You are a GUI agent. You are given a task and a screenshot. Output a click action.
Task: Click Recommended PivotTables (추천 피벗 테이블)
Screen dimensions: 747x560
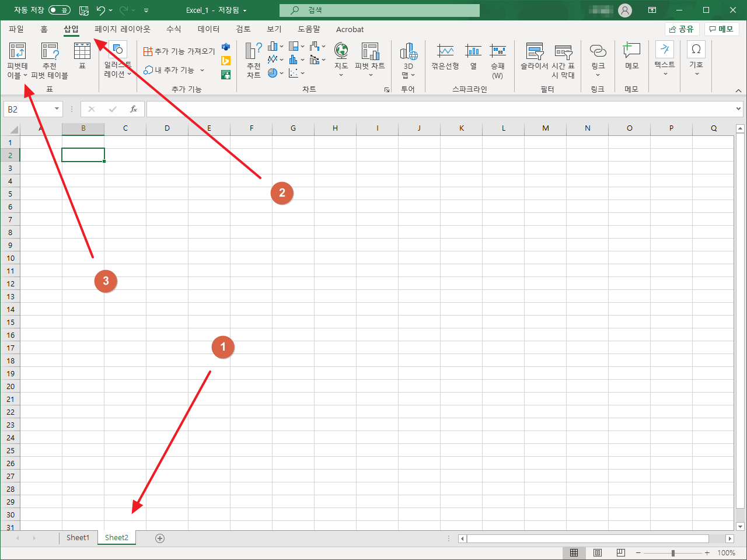point(50,61)
